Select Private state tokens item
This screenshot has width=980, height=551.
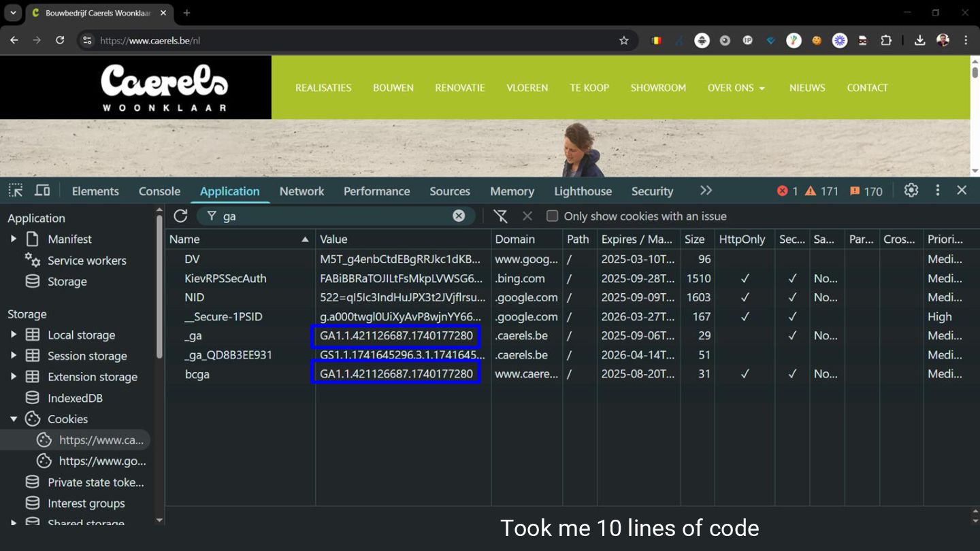click(95, 482)
